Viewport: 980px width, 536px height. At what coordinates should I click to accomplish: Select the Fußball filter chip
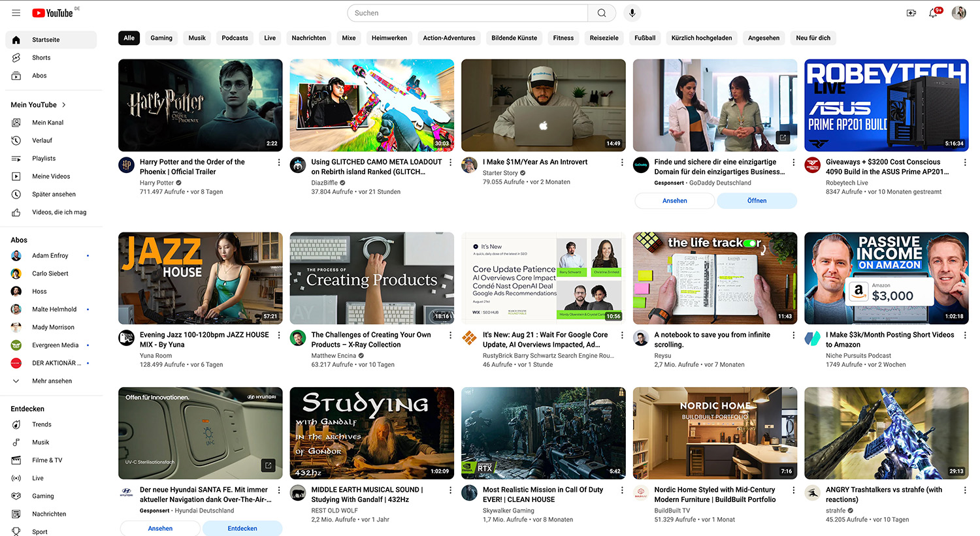coord(645,38)
